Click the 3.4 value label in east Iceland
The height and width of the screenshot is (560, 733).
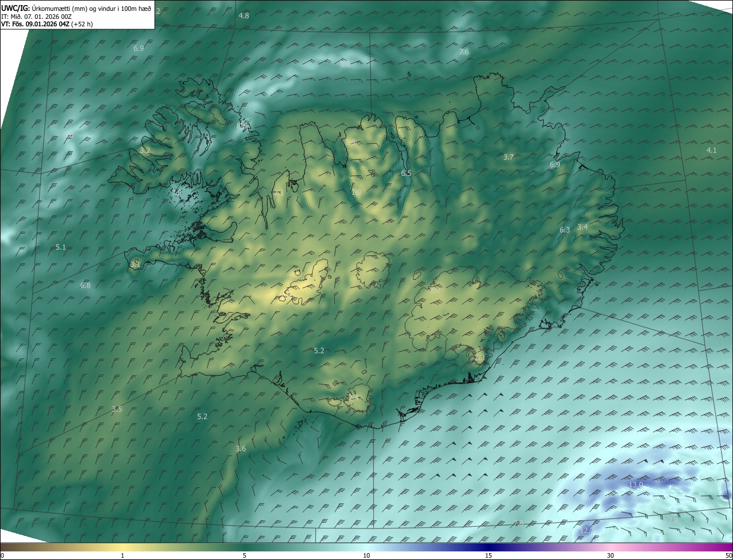(x=582, y=227)
